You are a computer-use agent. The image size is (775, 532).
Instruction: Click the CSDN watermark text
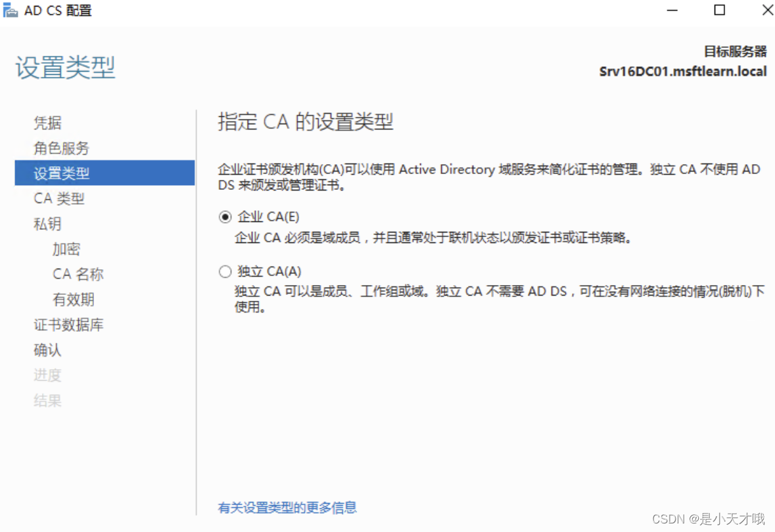[x=710, y=519]
